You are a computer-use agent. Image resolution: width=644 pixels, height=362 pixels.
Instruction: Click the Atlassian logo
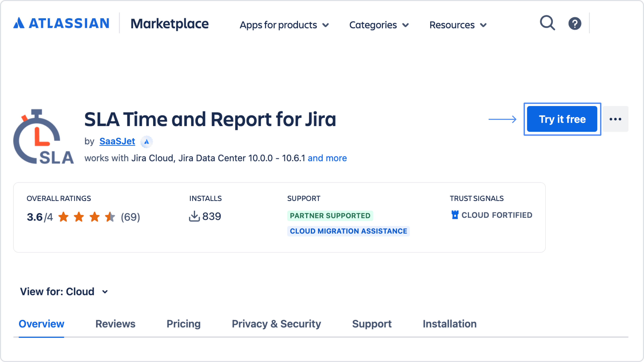61,23
